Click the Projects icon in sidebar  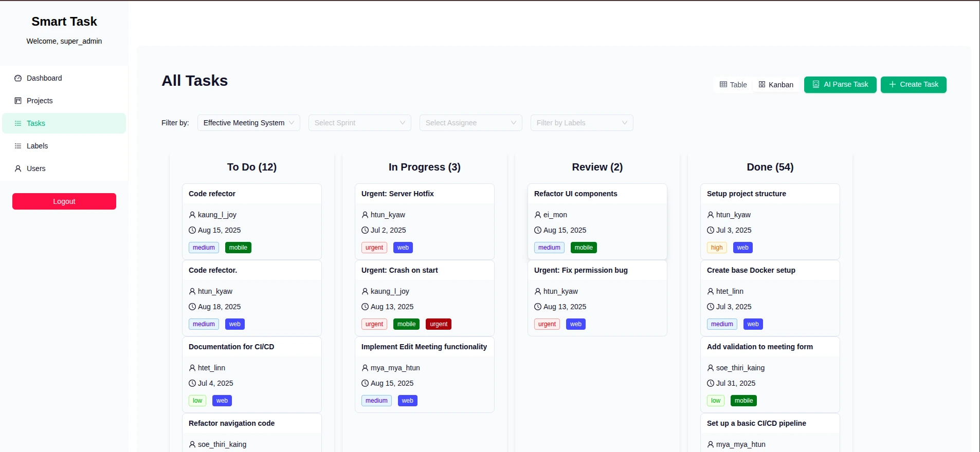(18, 101)
